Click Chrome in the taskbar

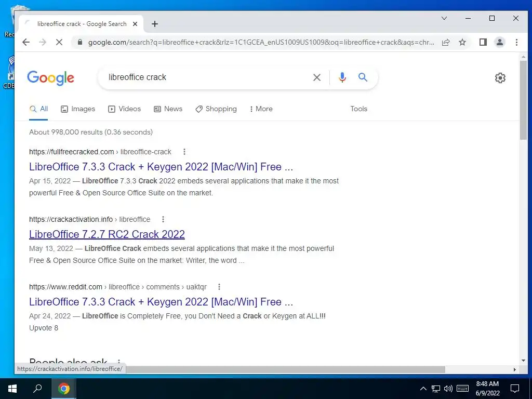64,389
